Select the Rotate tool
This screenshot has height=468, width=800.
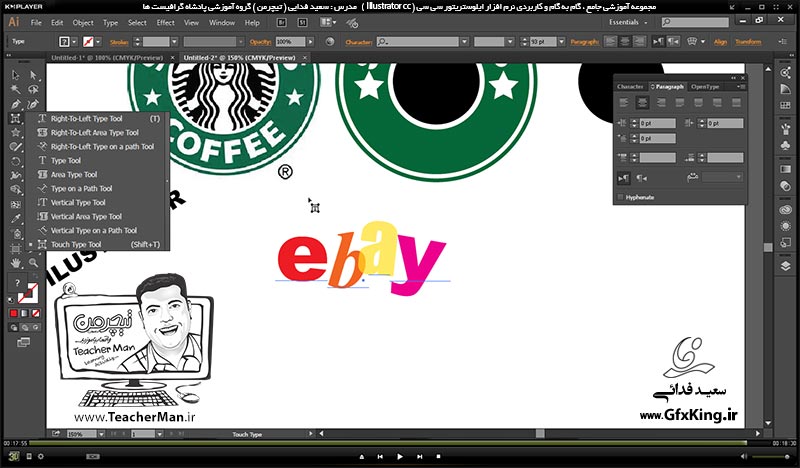16,161
